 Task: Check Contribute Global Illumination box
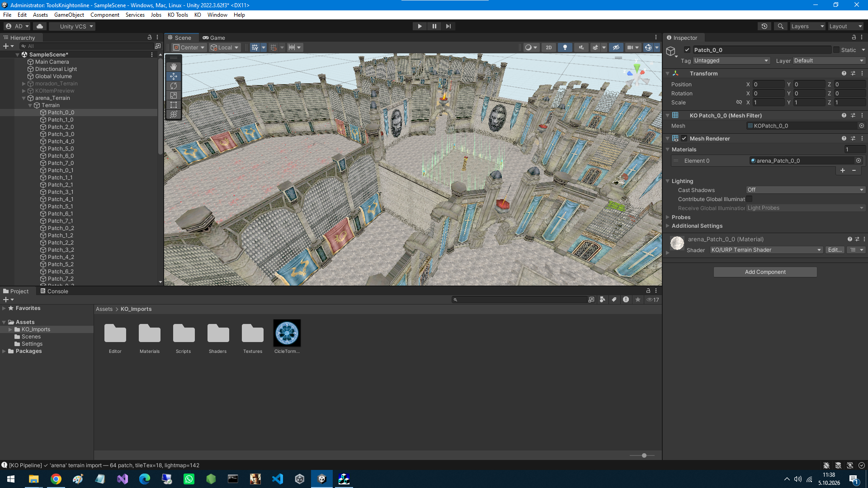click(749, 199)
